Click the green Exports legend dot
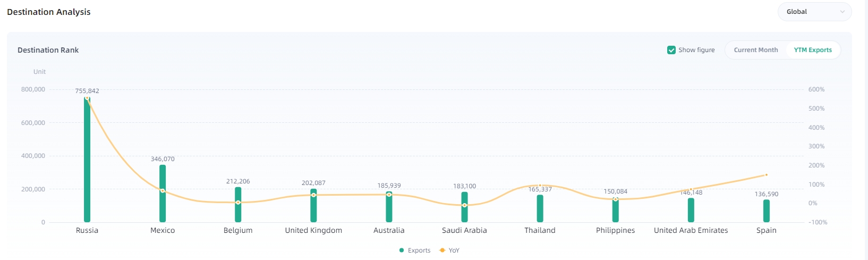868x260 pixels. [402, 250]
